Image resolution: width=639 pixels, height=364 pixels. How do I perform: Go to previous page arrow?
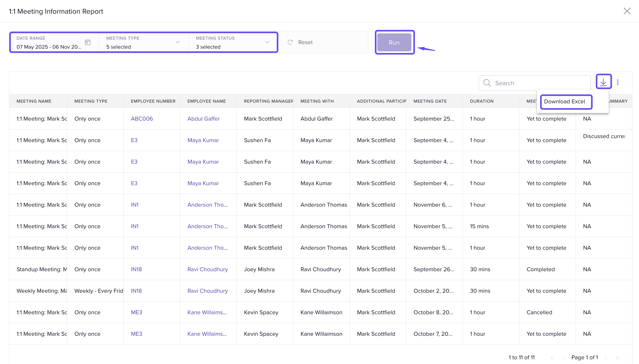(x=564, y=357)
